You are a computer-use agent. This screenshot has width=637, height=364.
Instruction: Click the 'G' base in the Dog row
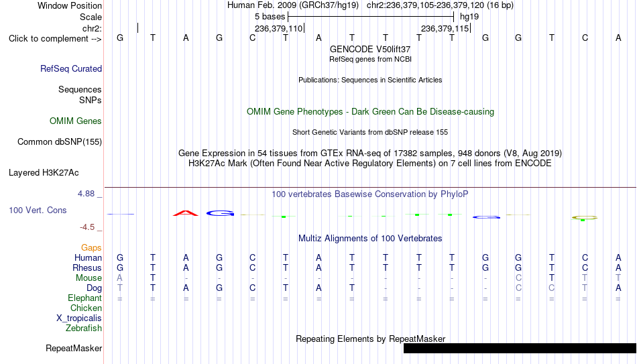click(x=219, y=288)
